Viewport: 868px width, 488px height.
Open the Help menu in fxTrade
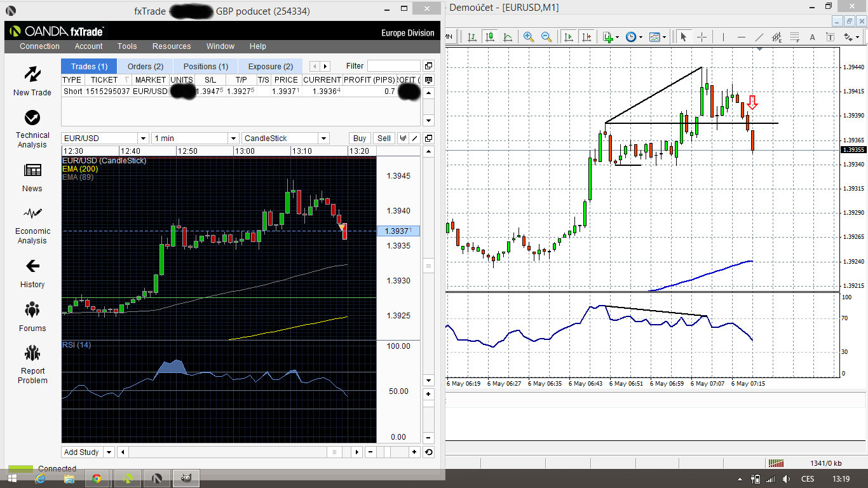pyautogui.click(x=258, y=46)
